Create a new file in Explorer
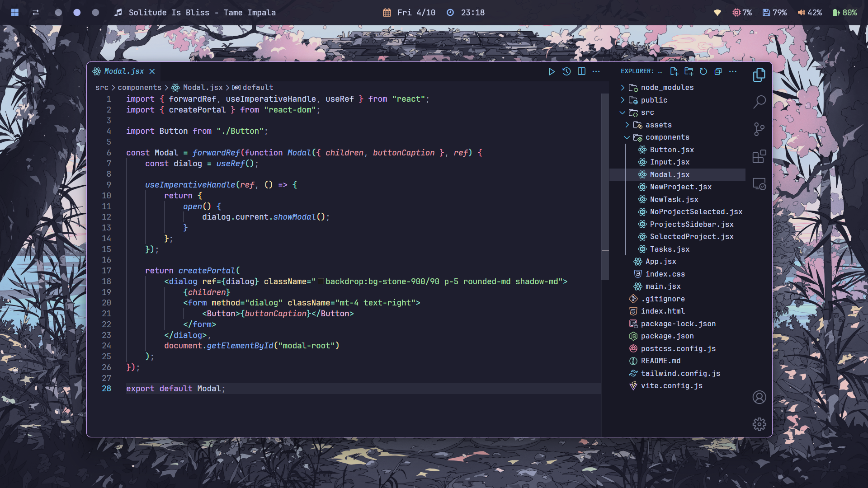The image size is (868, 488). (x=674, y=71)
